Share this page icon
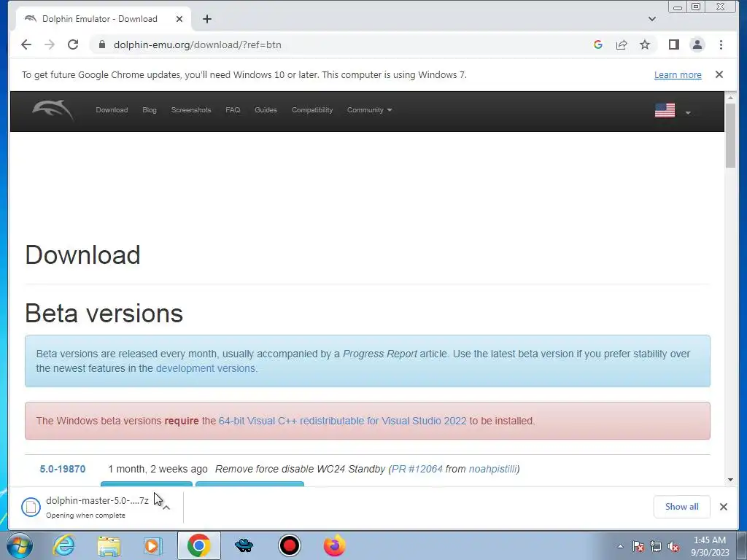 [x=622, y=44]
